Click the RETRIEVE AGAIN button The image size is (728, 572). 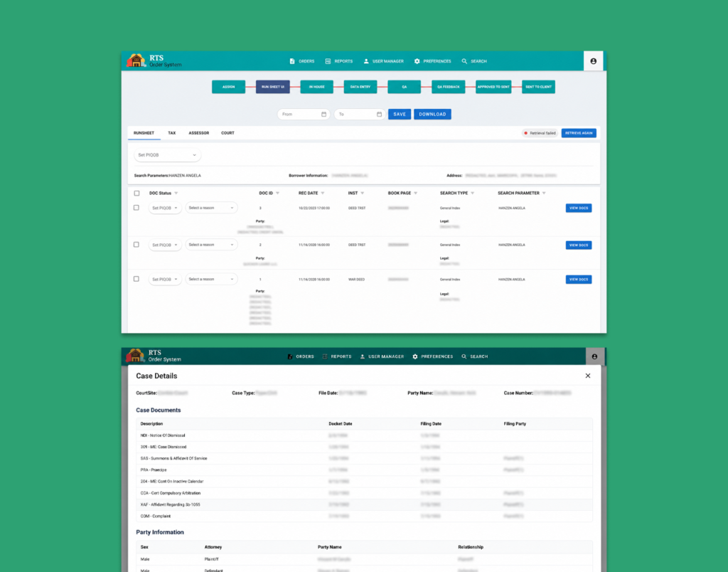[x=579, y=133]
